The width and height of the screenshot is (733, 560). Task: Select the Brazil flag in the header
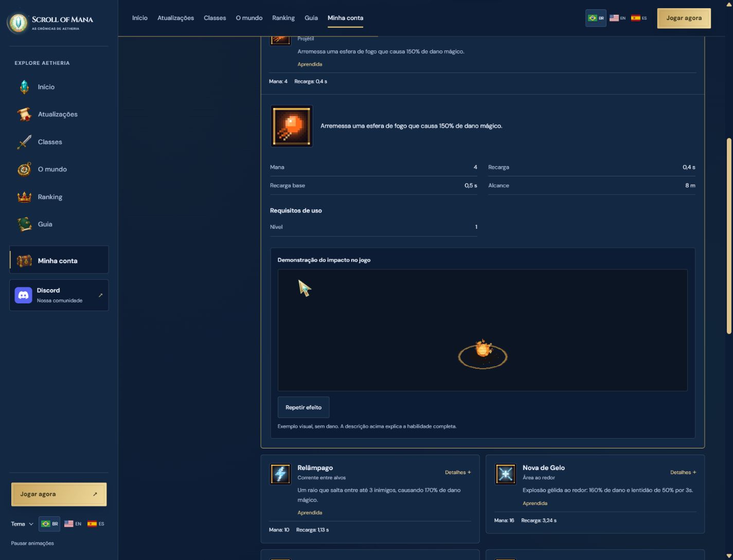(593, 18)
